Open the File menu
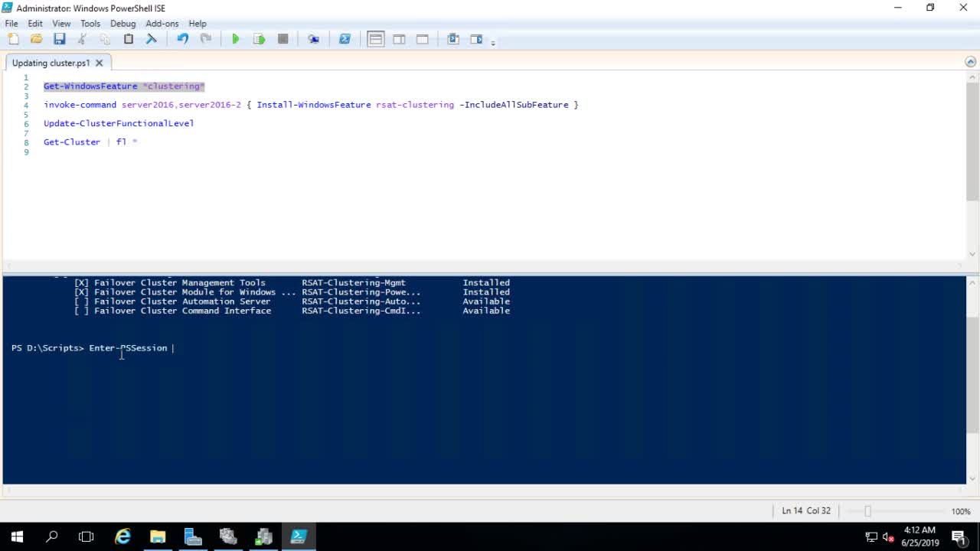The width and height of the screenshot is (980, 551). (x=11, y=24)
